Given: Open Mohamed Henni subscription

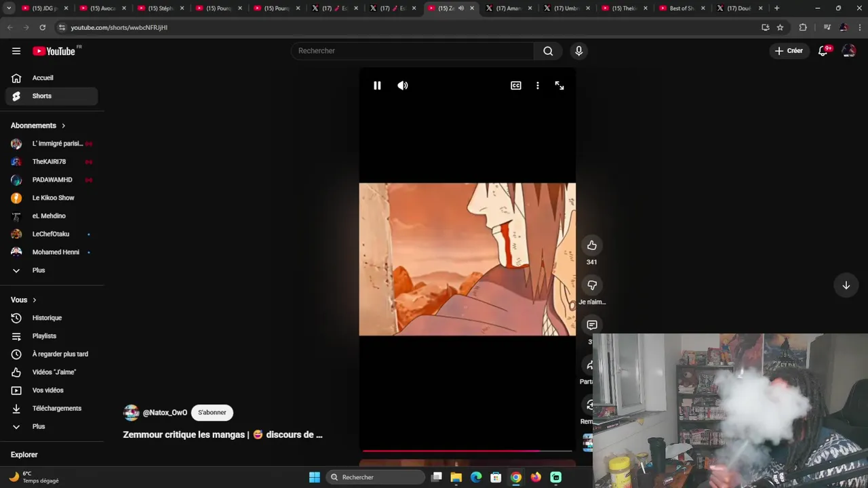Looking at the screenshot, I should pyautogui.click(x=52, y=252).
